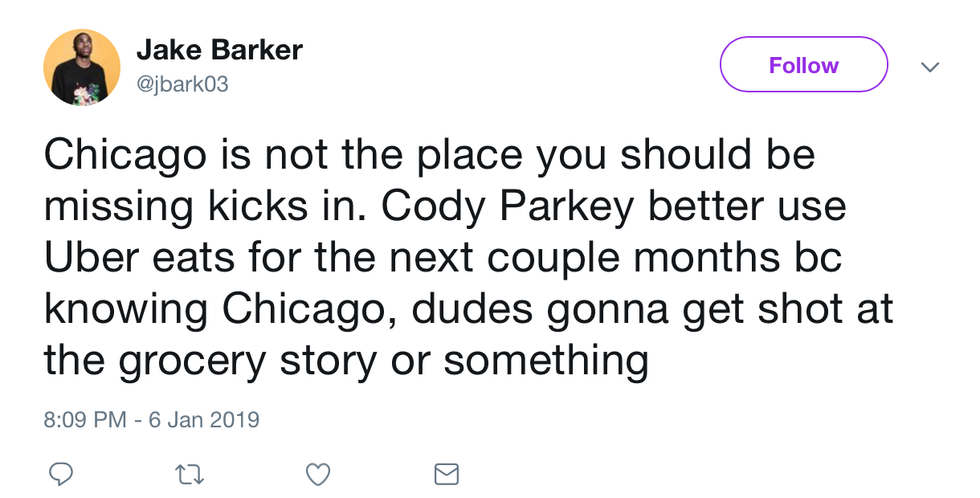Retweet this tweet
This screenshot has height=498, width=980.
click(x=188, y=473)
